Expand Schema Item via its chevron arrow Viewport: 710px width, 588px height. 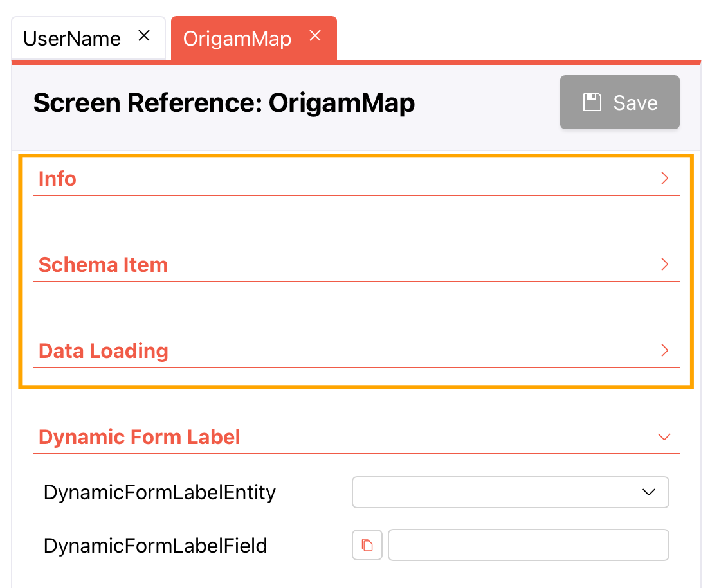(x=664, y=264)
